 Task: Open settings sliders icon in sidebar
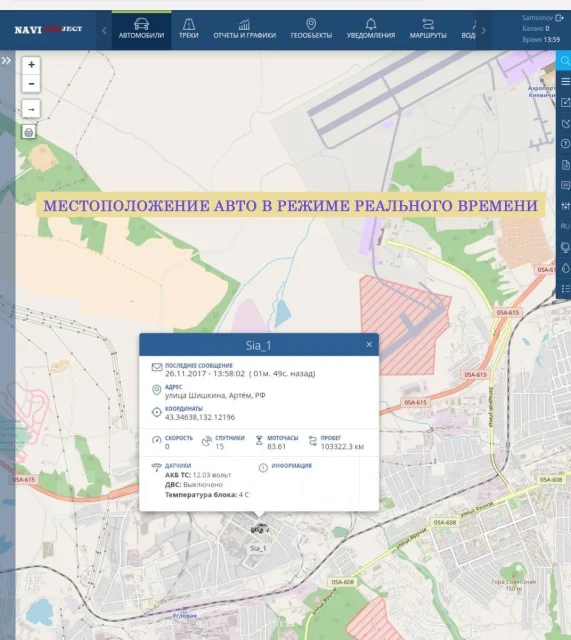pos(564,206)
